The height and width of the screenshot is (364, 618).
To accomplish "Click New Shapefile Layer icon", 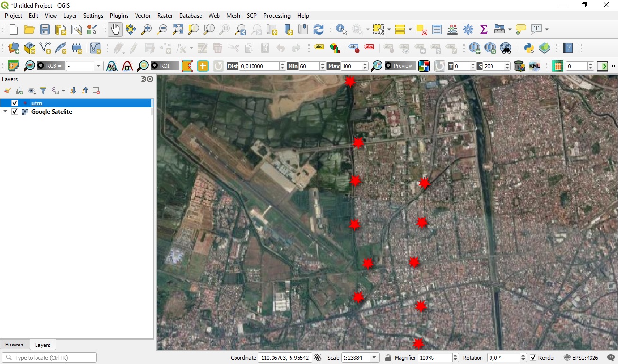I will click(45, 48).
